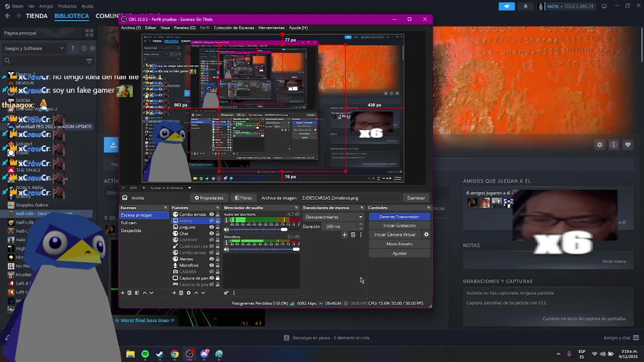Screen dimensions: 644x362
Task: Increase transition Duración with stepper
Action: click(360, 225)
